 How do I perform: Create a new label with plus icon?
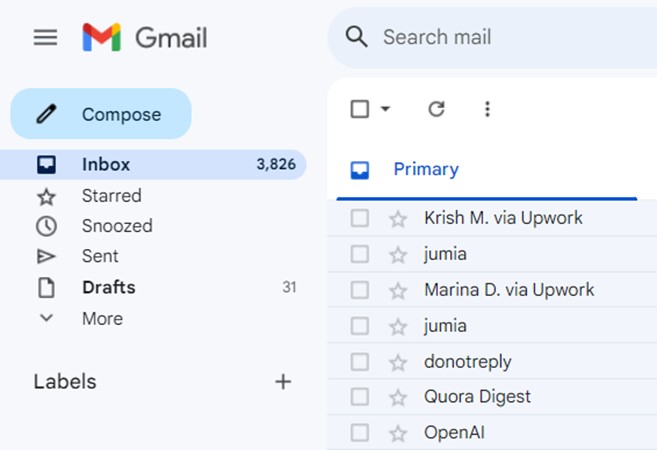[x=283, y=381]
